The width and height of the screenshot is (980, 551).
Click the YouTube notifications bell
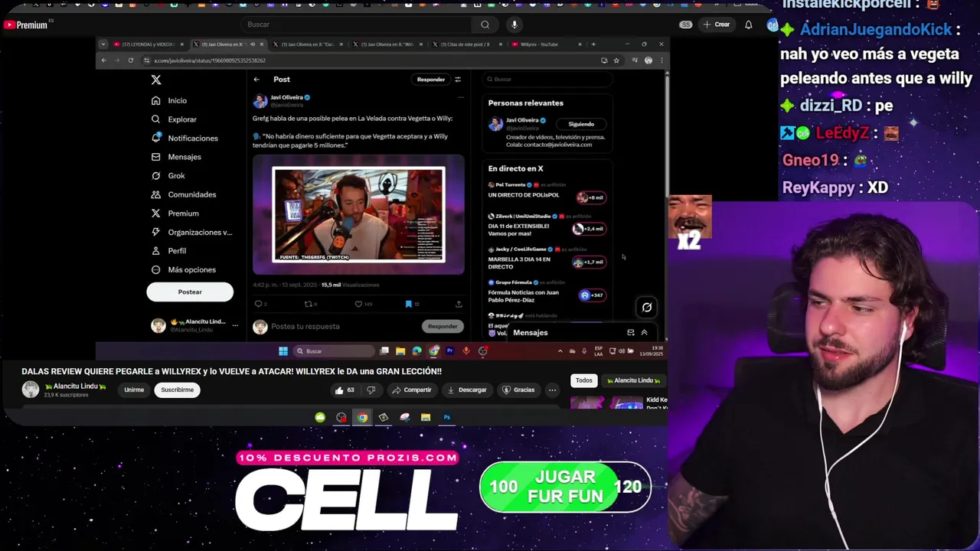tap(749, 24)
